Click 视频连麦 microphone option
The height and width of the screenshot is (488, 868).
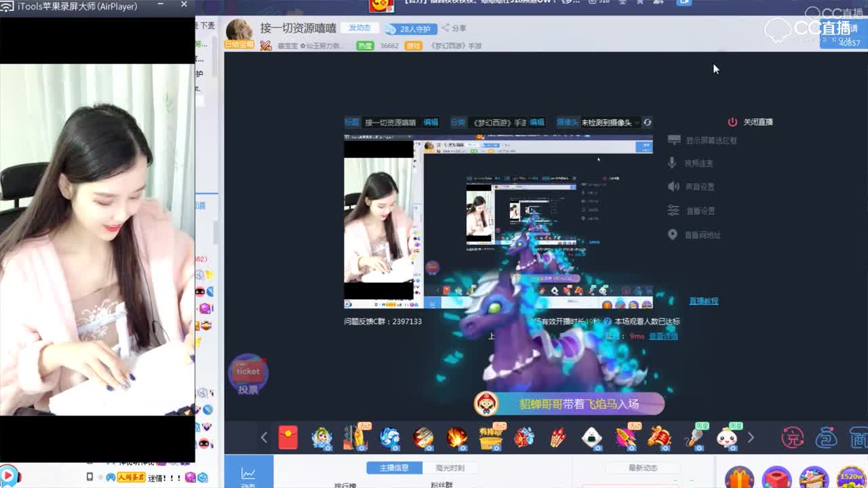click(690, 163)
